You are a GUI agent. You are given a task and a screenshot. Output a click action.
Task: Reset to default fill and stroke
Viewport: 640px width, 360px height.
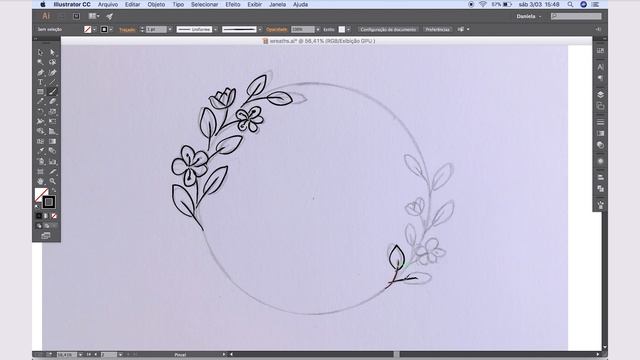click(x=37, y=207)
